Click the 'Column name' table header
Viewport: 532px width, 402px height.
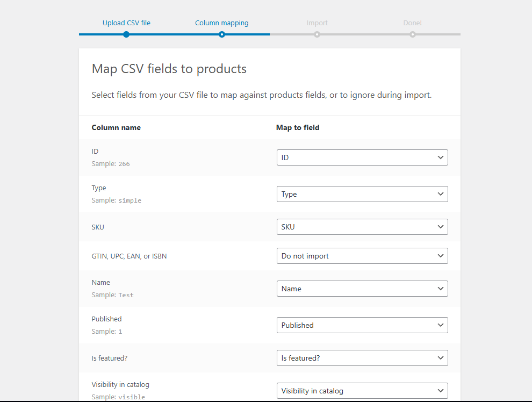point(116,127)
